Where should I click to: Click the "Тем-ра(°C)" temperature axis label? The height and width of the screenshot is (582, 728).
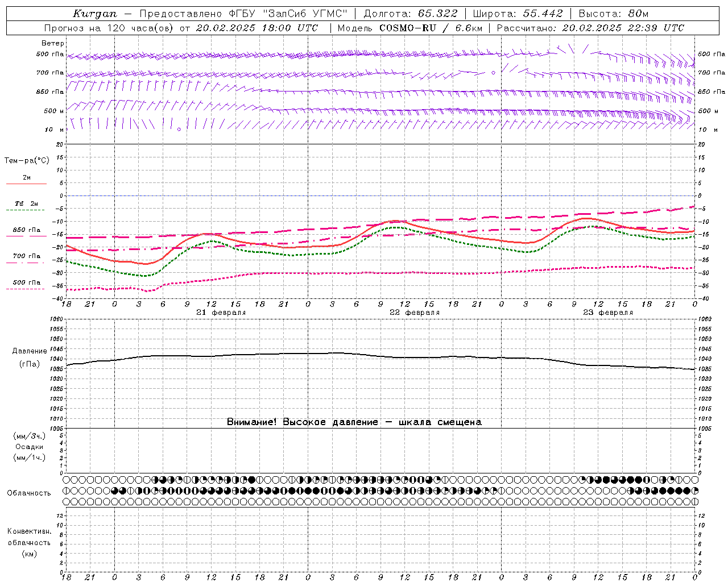click(27, 161)
